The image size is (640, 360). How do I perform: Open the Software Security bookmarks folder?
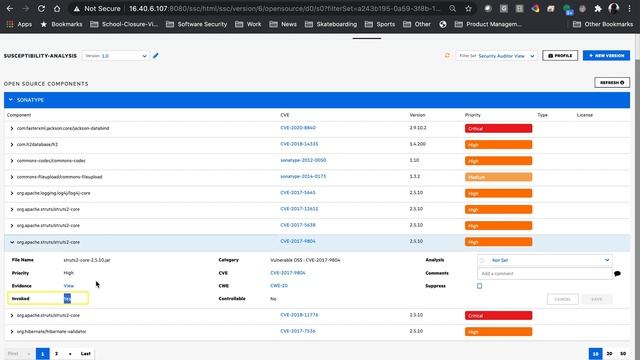point(196,24)
